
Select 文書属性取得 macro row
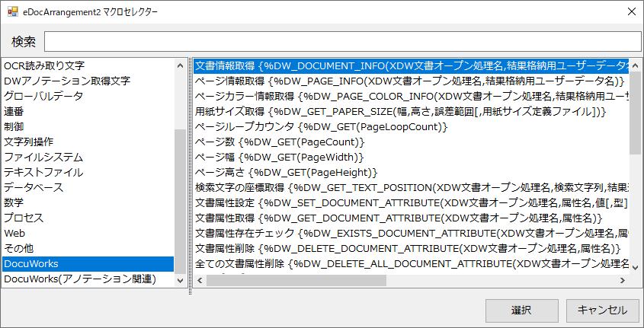411,218
